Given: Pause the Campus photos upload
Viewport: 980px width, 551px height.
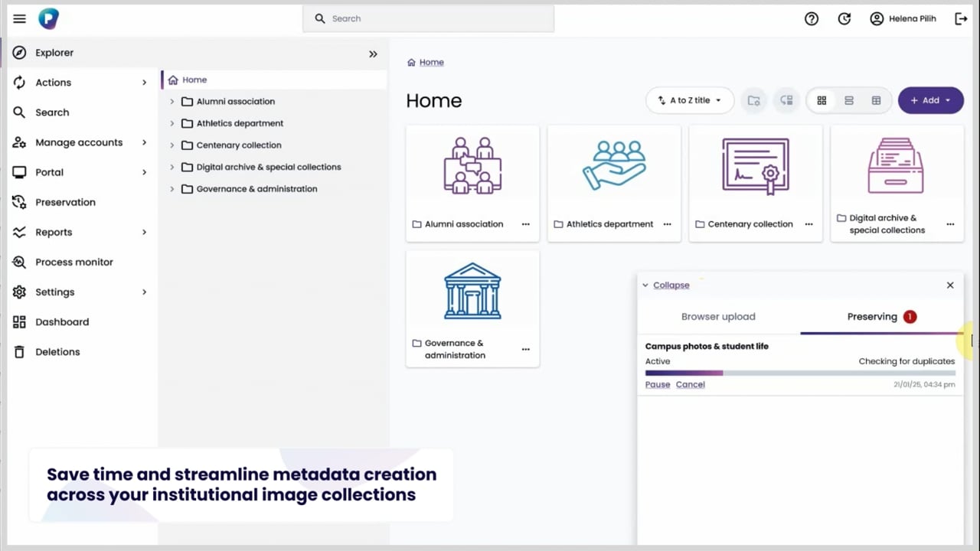Looking at the screenshot, I should [x=658, y=385].
